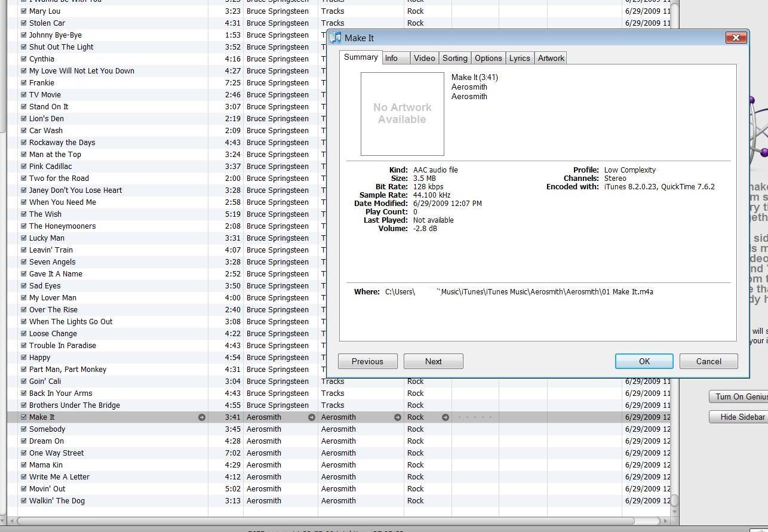This screenshot has height=532, width=768.
Task: Click the Aerosmith album cell in the Mama Kin row
Action: point(339,465)
